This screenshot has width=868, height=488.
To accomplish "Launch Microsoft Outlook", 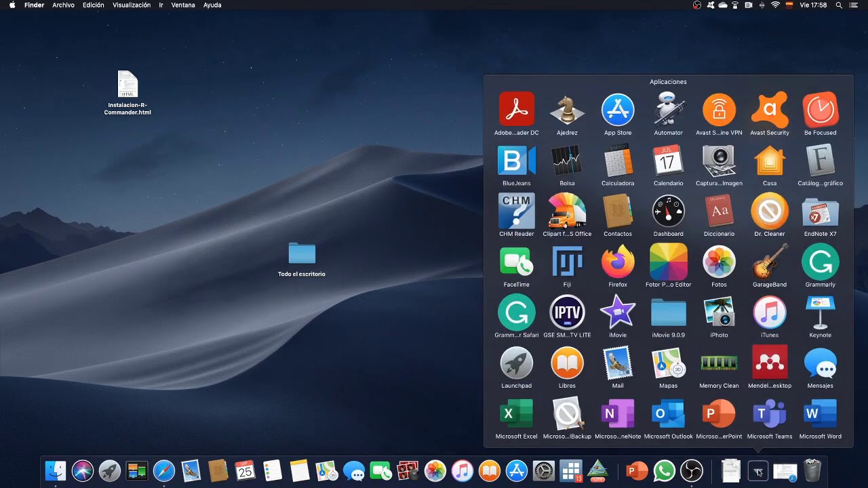I will pos(669,413).
